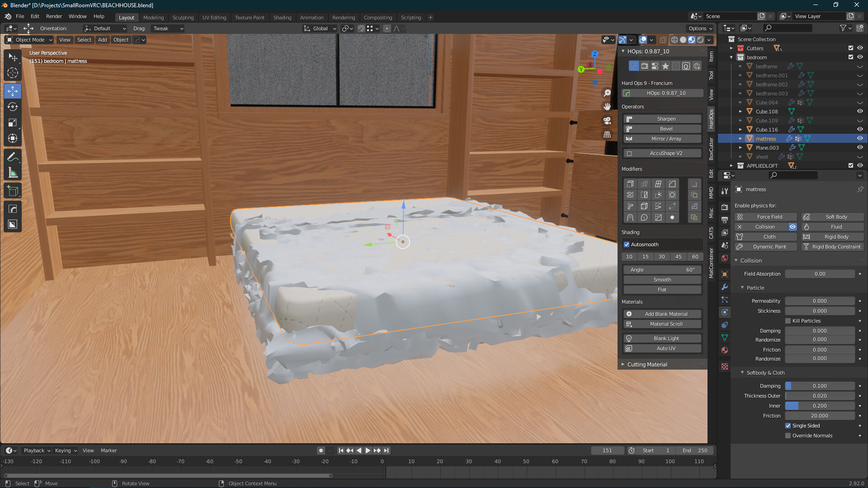Hide the sheet object in the outliner

(x=860, y=156)
